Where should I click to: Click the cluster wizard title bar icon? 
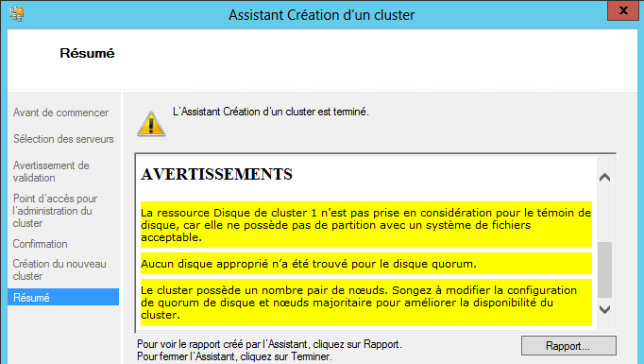(17, 14)
